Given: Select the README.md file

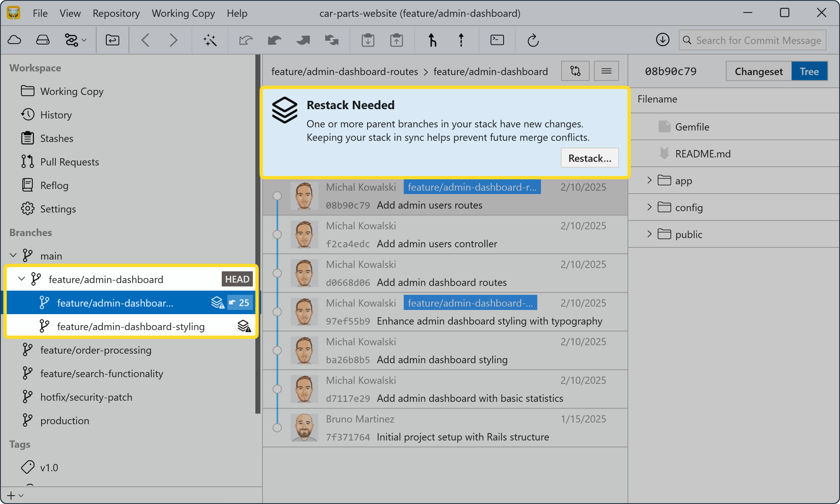Looking at the screenshot, I should pos(734,153).
